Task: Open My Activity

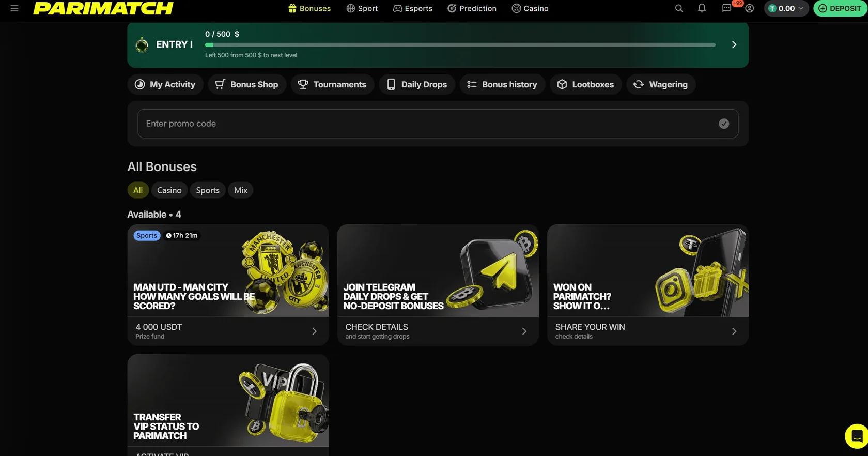Action: coord(165,84)
